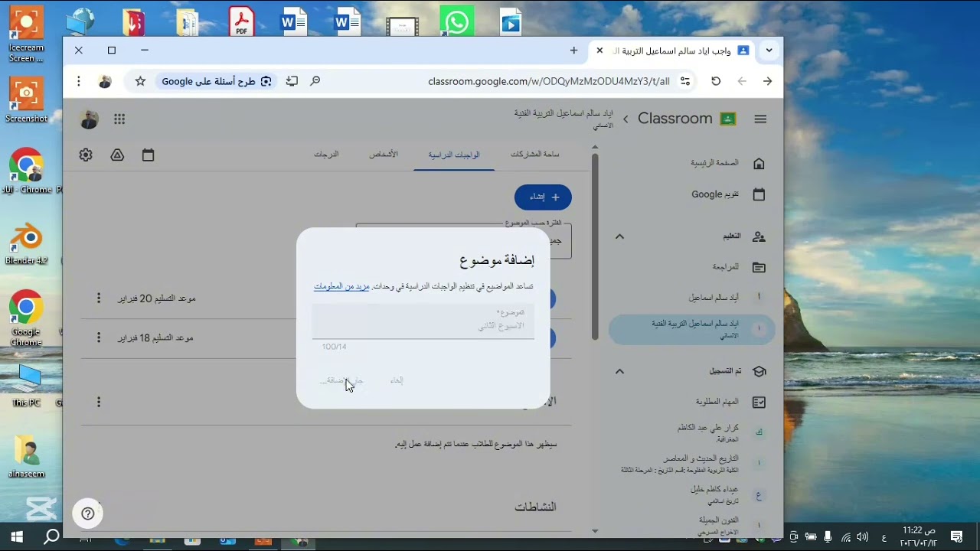Go back in Chrome navigation
The height and width of the screenshot is (551, 980).
(742, 81)
